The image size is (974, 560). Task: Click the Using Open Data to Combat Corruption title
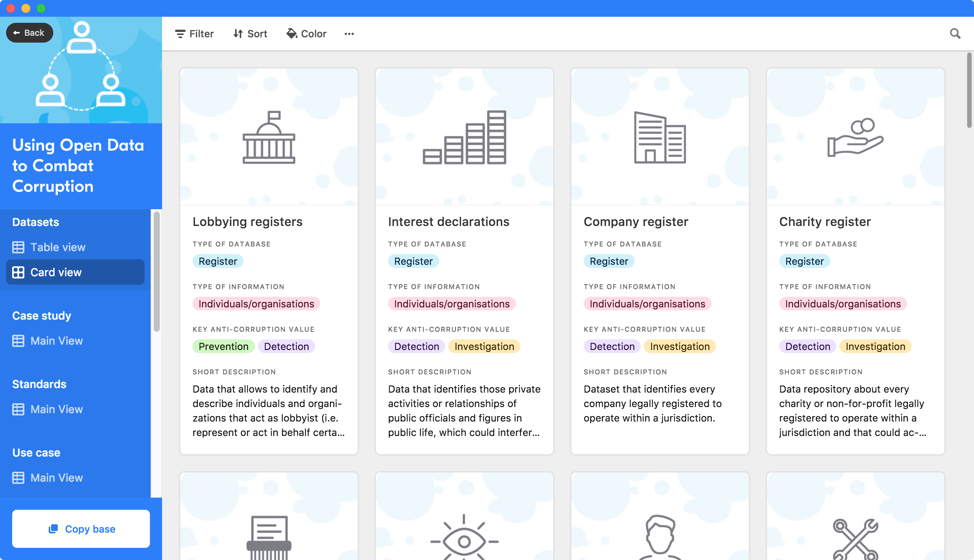78,165
